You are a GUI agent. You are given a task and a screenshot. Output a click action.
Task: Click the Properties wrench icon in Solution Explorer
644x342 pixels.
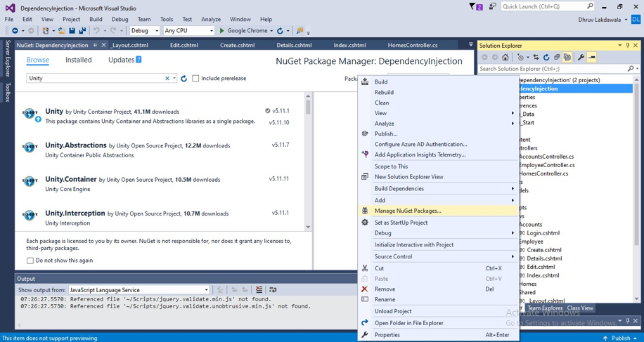click(581, 57)
